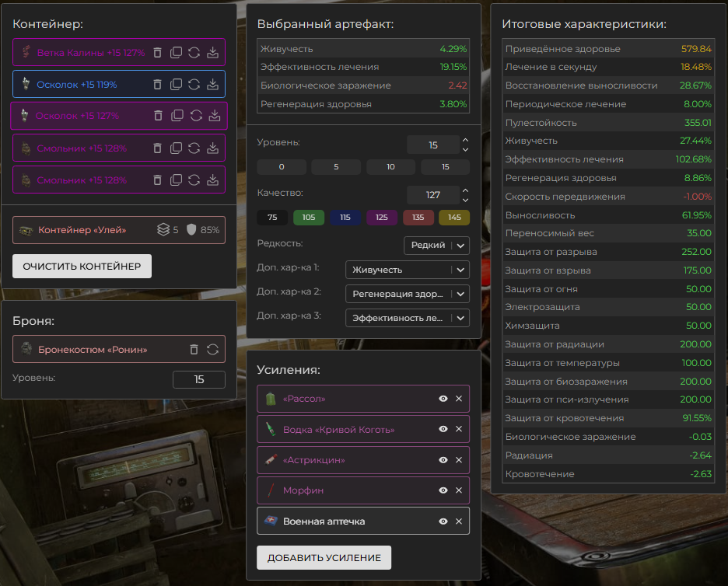Open Доп. хар-ка 3 dropdown

pyautogui.click(x=408, y=318)
